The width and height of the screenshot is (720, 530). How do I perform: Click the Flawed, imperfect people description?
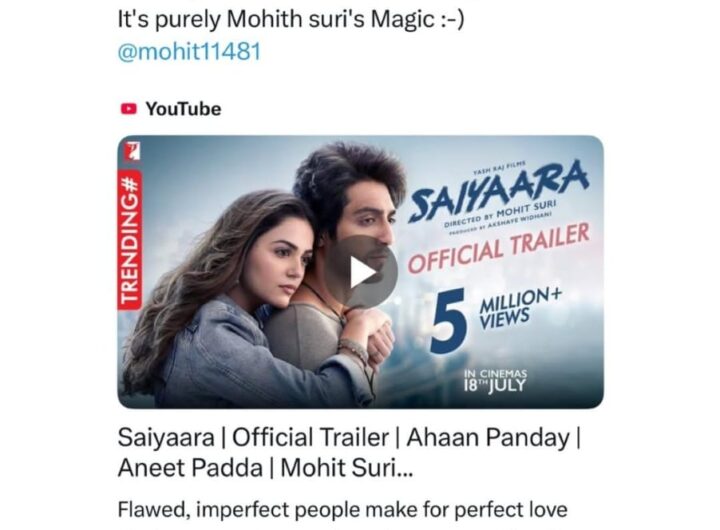coord(343,510)
